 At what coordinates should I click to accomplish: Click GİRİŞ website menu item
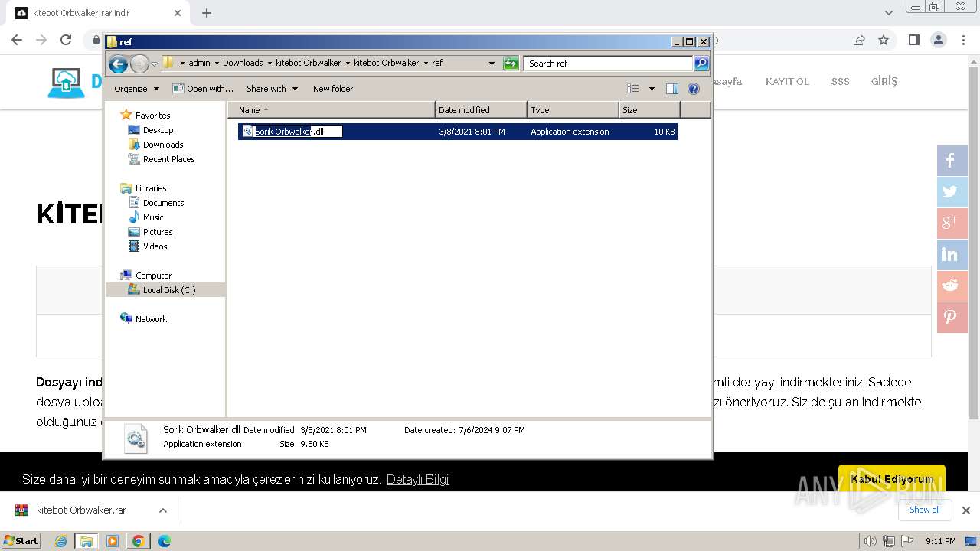tap(884, 81)
